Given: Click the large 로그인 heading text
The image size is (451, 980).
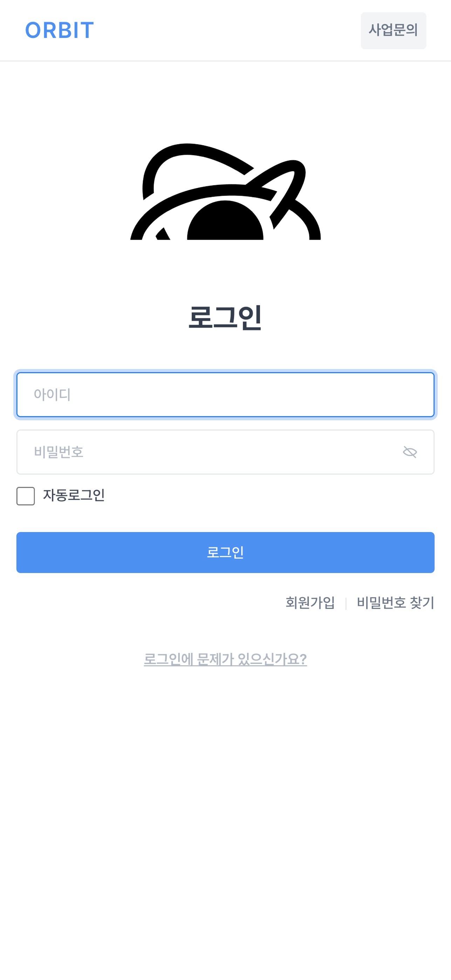Looking at the screenshot, I should (x=225, y=317).
